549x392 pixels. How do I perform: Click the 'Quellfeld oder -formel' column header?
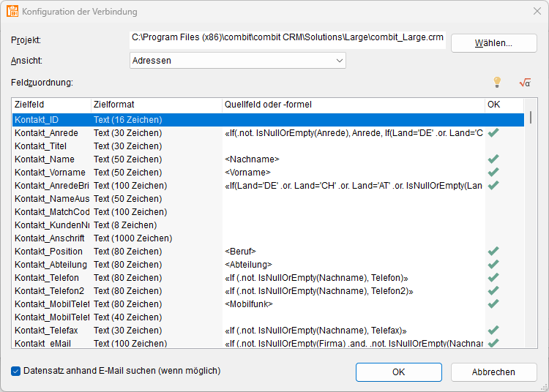[353, 105]
